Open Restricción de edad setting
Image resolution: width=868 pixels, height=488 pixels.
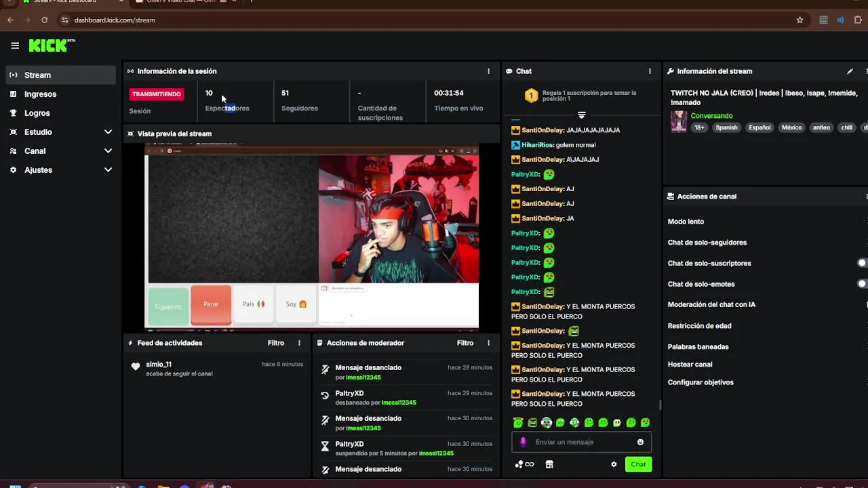pyautogui.click(x=699, y=326)
